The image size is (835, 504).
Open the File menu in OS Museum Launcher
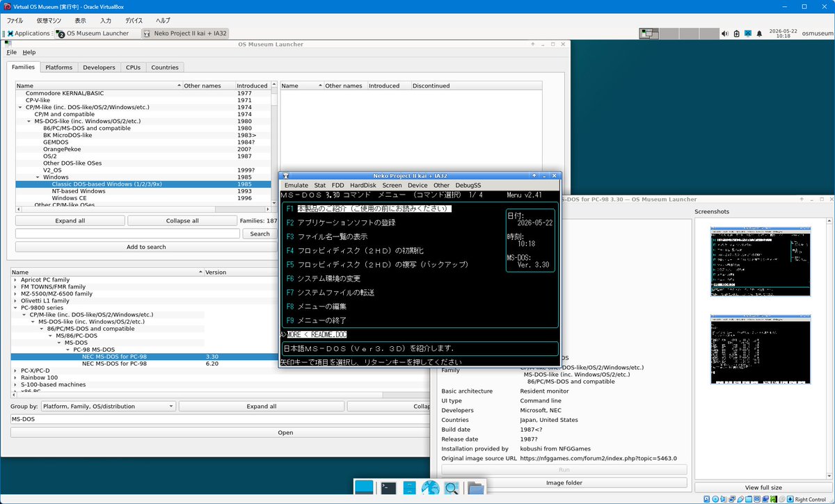click(x=12, y=52)
